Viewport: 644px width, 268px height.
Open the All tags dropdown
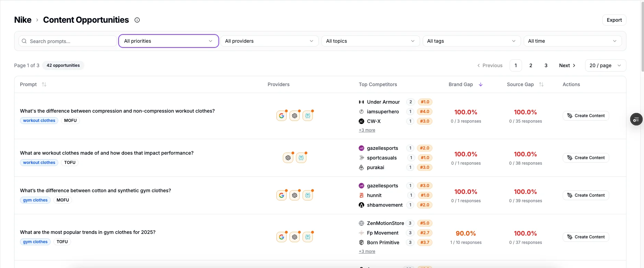pyautogui.click(x=471, y=41)
